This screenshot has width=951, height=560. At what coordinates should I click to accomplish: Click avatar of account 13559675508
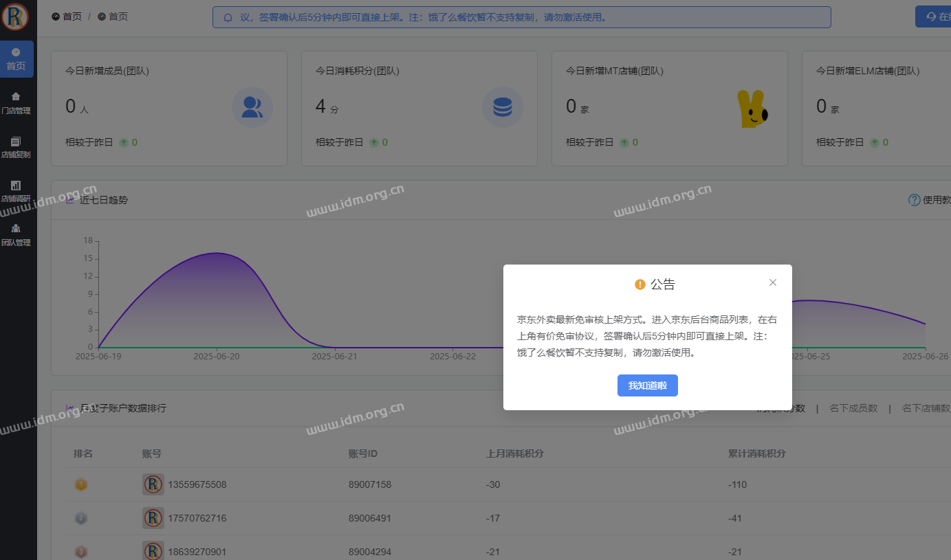point(153,484)
